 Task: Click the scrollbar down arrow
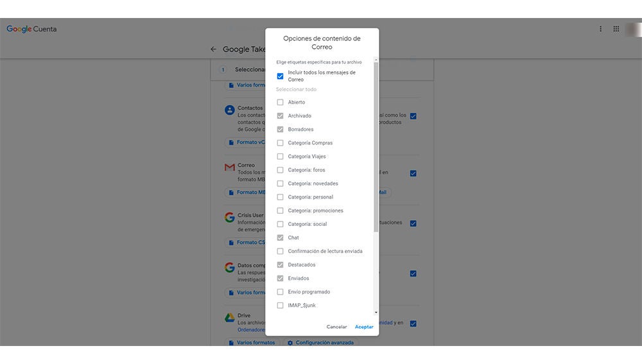(376, 313)
